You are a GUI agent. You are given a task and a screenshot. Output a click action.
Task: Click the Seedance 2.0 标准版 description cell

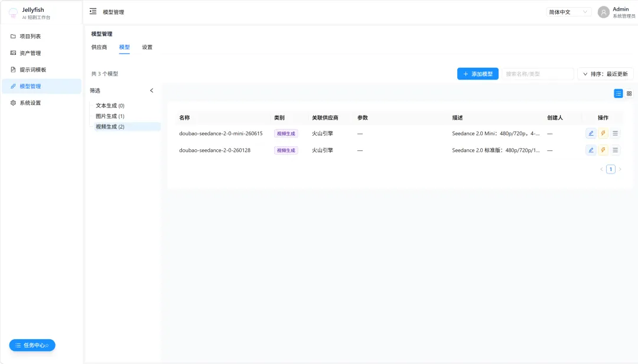tap(496, 150)
